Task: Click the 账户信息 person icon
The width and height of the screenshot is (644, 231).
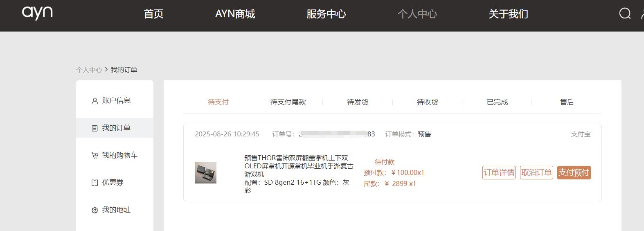Action: click(x=95, y=101)
